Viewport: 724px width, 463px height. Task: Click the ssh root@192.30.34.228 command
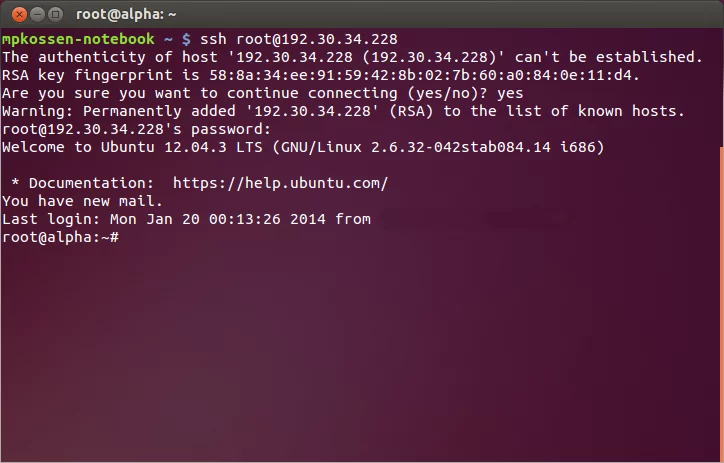tap(299, 39)
